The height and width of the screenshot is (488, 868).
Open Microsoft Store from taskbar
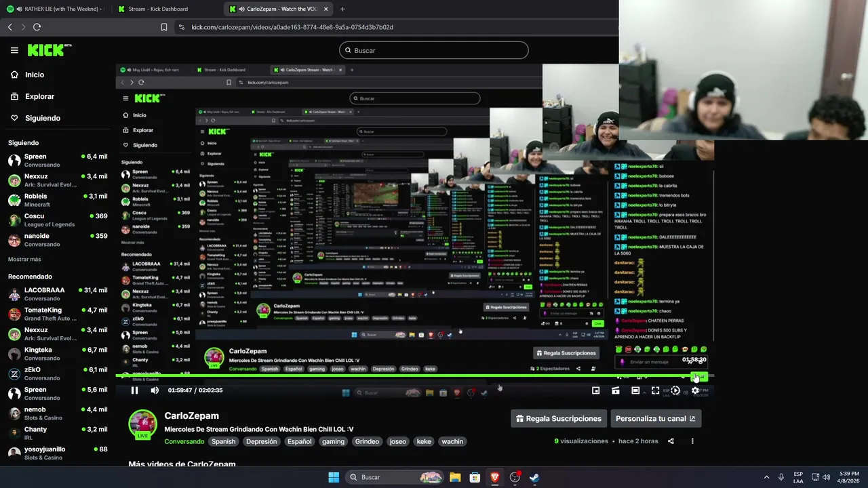click(x=475, y=477)
